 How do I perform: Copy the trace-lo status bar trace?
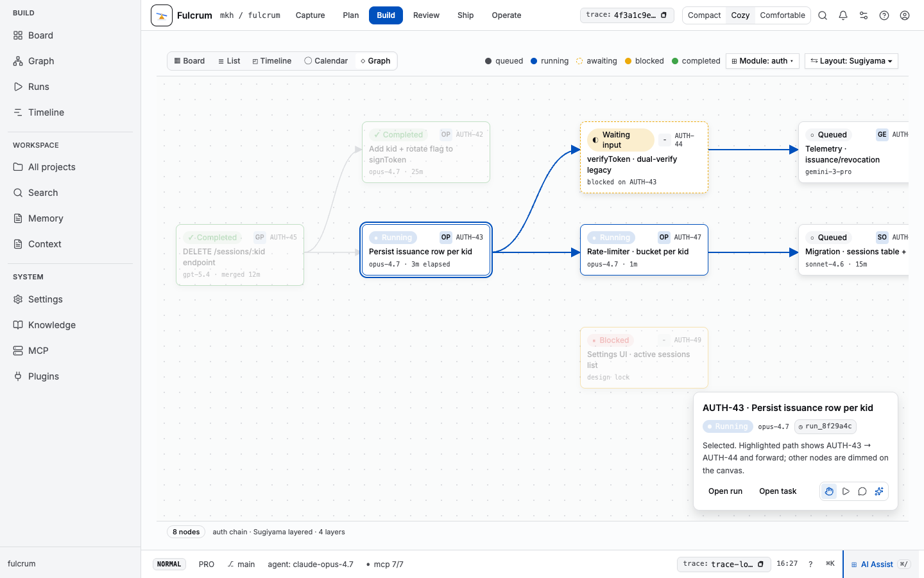point(760,564)
